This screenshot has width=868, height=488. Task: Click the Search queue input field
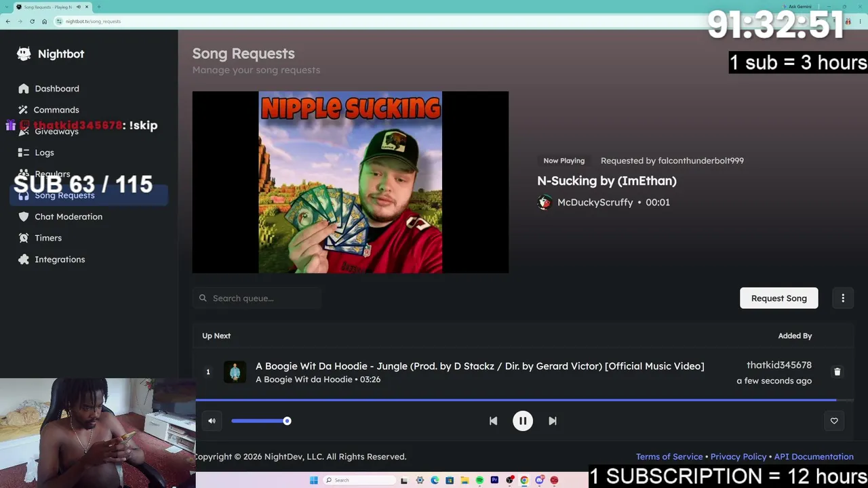257,298
